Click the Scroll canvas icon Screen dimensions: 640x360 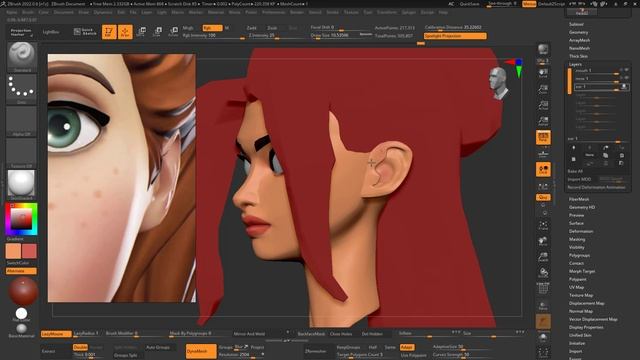(543, 73)
